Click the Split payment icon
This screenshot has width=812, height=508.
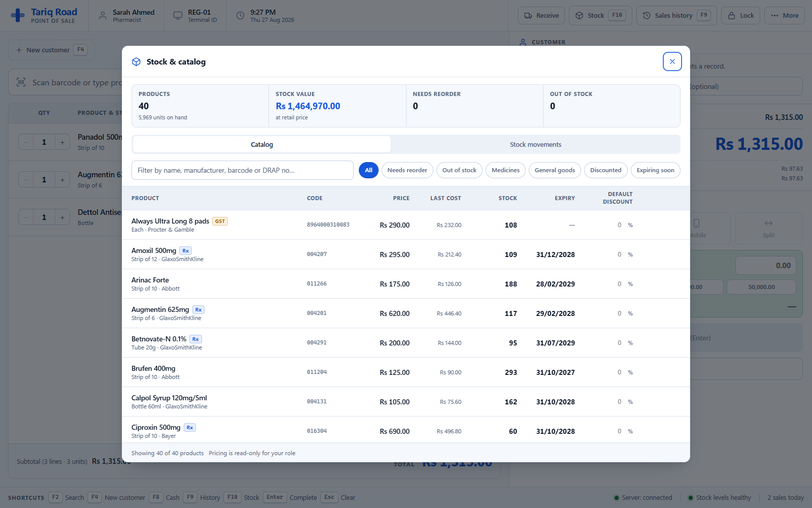point(768,224)
